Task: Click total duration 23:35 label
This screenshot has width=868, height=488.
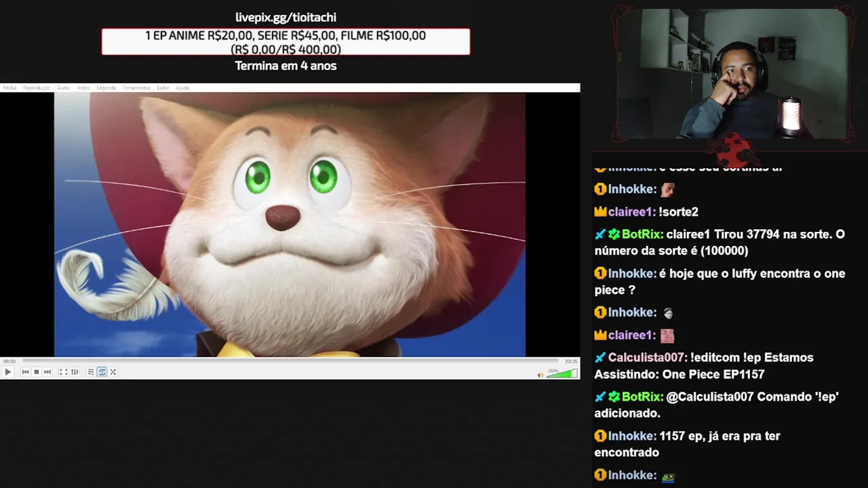Action: tap(571, 361)
